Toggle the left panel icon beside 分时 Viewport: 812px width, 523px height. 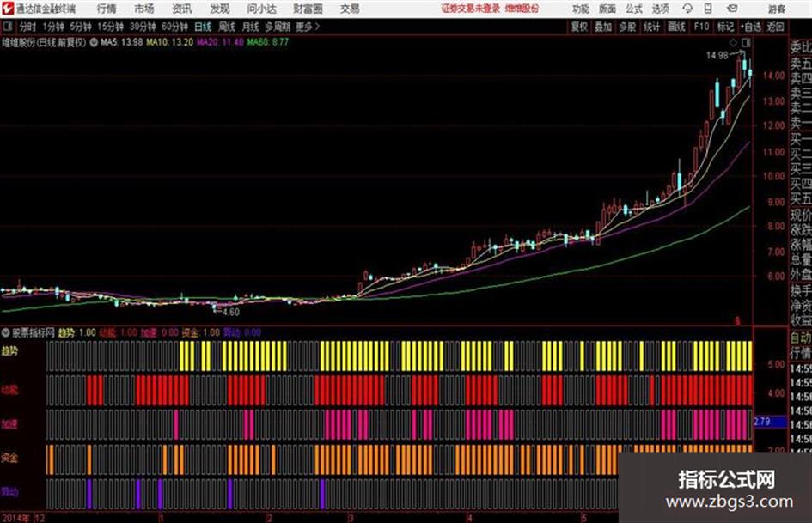coord(8,27)
